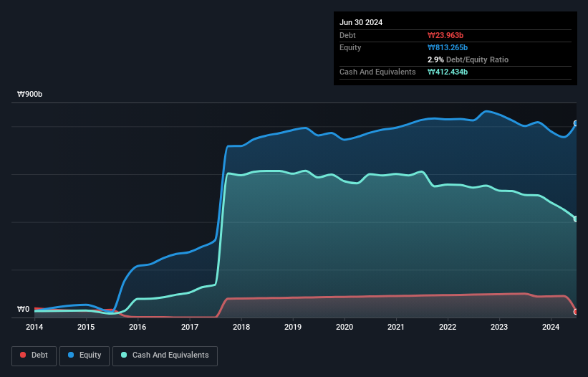This screenshot has height=377, width=588.
Task: Click the ₩23.963b debt value
Action: [445, 35]
